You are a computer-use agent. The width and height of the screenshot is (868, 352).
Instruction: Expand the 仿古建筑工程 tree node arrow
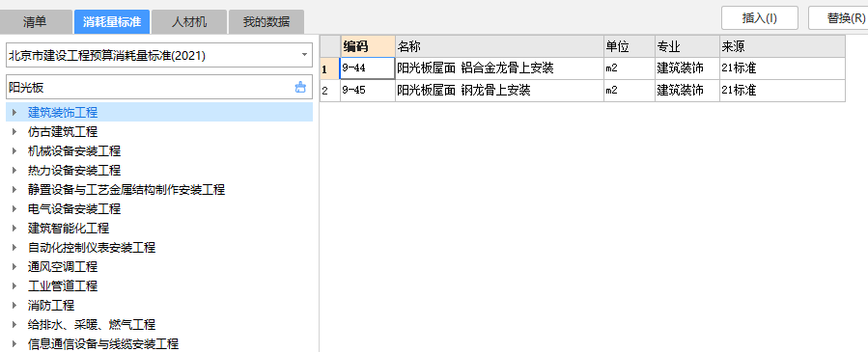pos(14,132)
